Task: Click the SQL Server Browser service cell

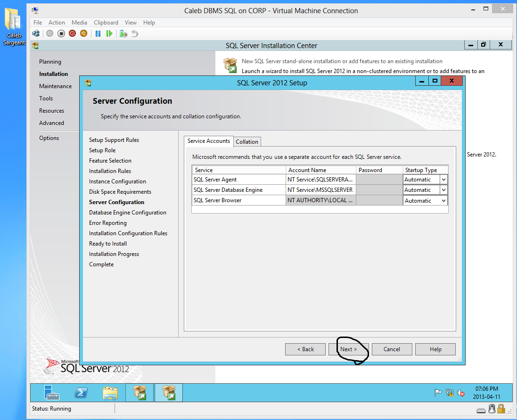Action: (239, 200)
